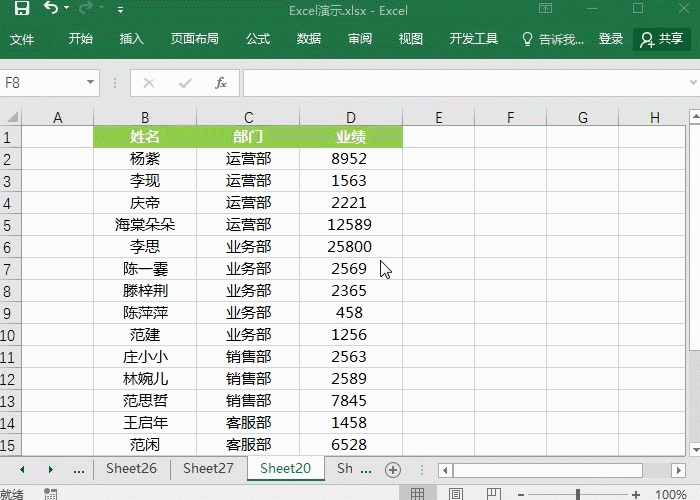Click the 登录 sign-in link
Screen dimensions: 700x500
coord(611,39)
